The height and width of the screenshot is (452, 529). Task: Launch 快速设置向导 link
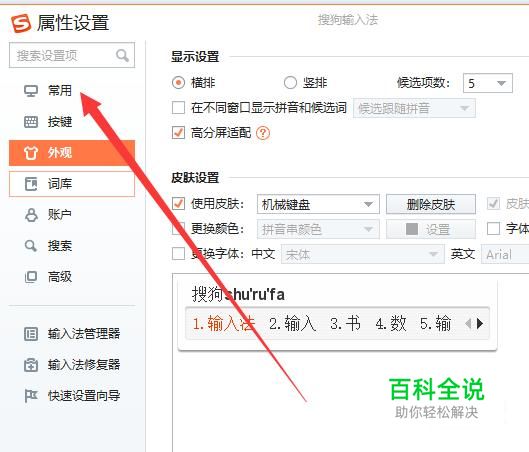pyautogui.click(x=84, y=396)
